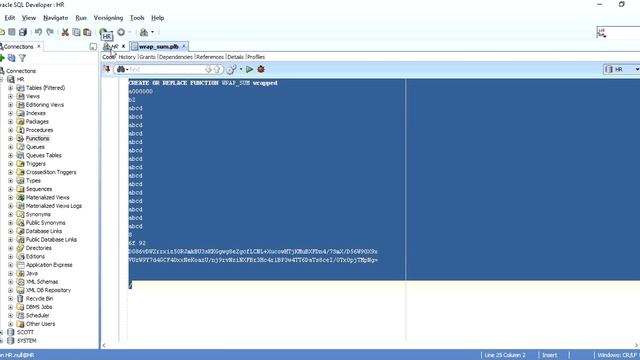
Task: Click the Save toolbar icon
Action: (12, 32)
